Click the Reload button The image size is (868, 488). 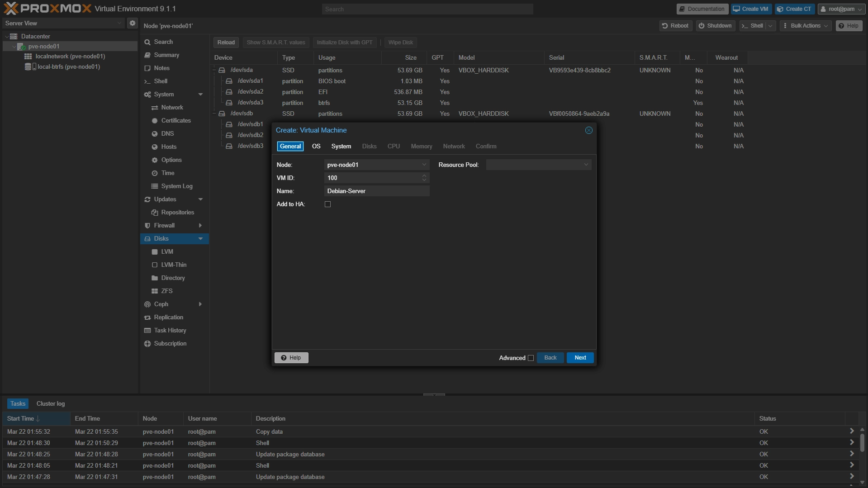coord(226,43)
